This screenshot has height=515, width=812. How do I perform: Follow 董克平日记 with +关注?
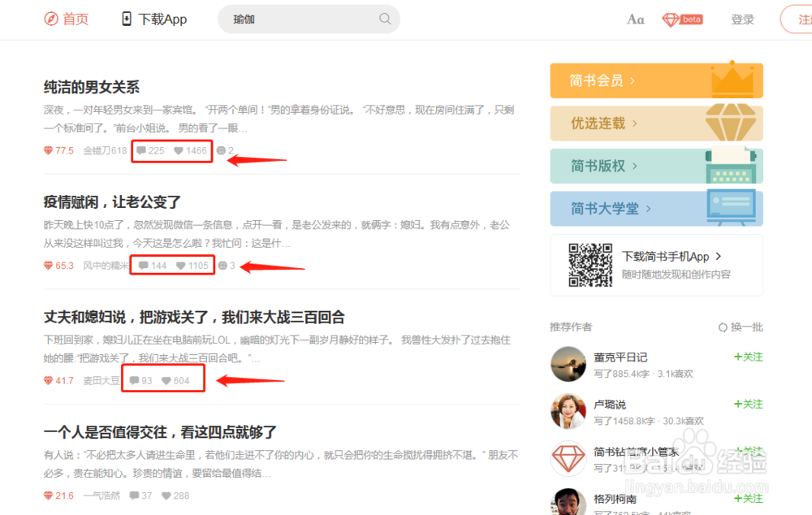pyautogui.click(x=749, y=357)
